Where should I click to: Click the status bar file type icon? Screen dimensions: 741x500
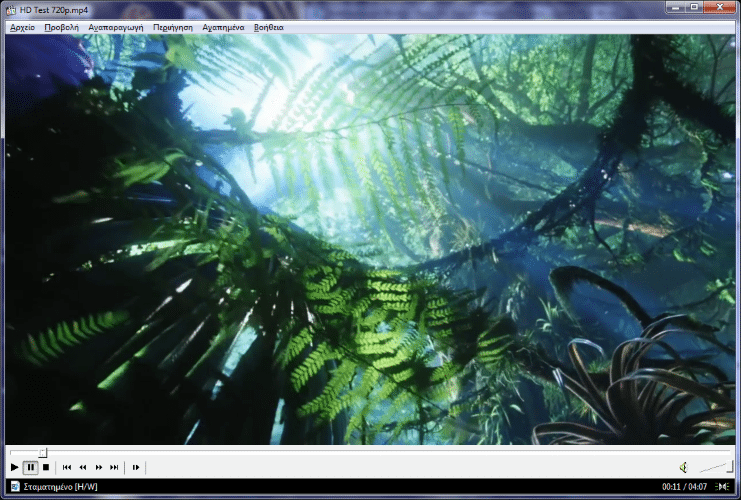point(15,486)
